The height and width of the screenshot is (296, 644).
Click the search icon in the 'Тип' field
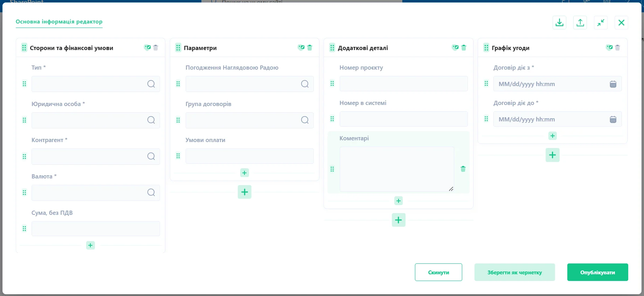pyautogui.click(x=151, y=84)
